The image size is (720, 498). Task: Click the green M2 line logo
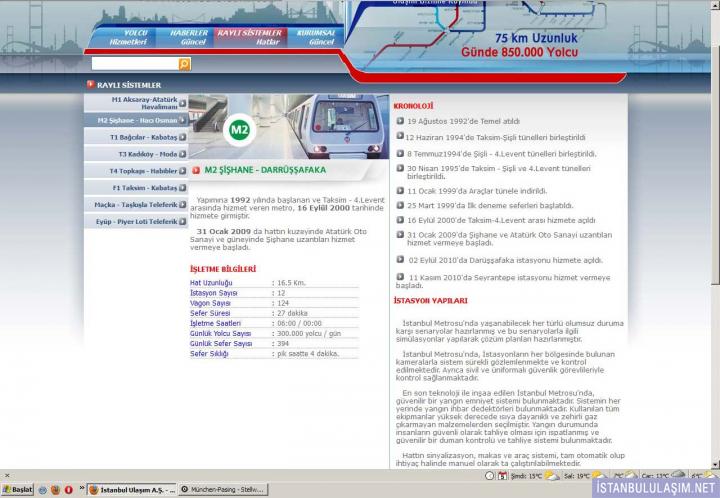coord(239,129)
